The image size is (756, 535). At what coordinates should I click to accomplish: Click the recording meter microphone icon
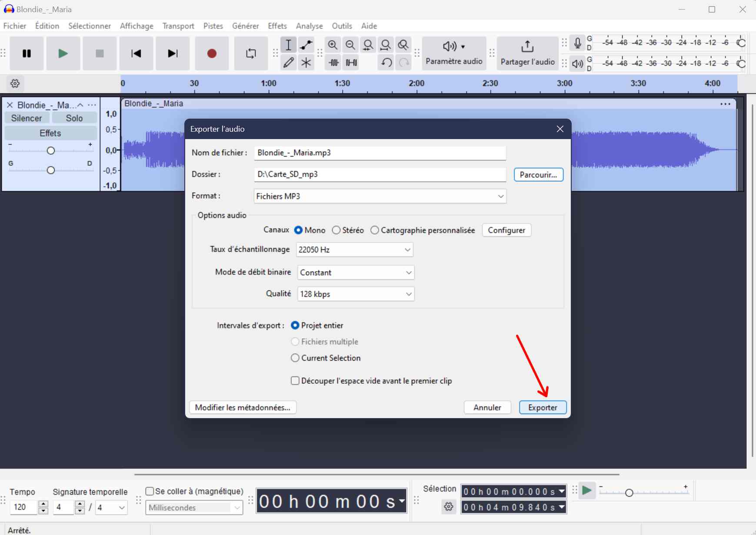click(x=577, y=43)
